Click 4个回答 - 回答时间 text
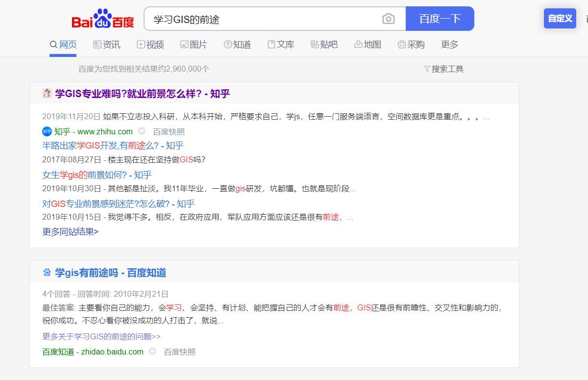This screenshot has height=380, width=588. tap(105, 294)
